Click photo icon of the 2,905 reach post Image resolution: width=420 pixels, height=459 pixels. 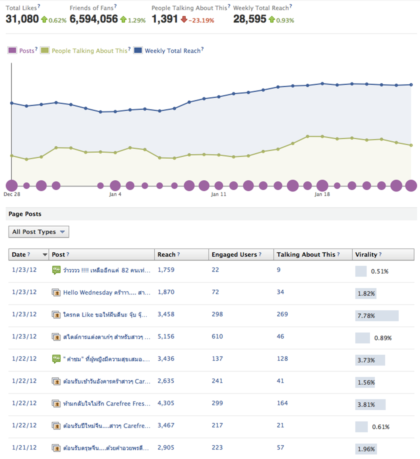pos(56,448)
